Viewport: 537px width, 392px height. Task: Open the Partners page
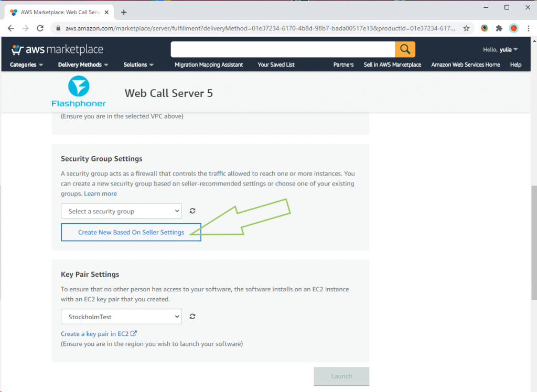[343, 64]
